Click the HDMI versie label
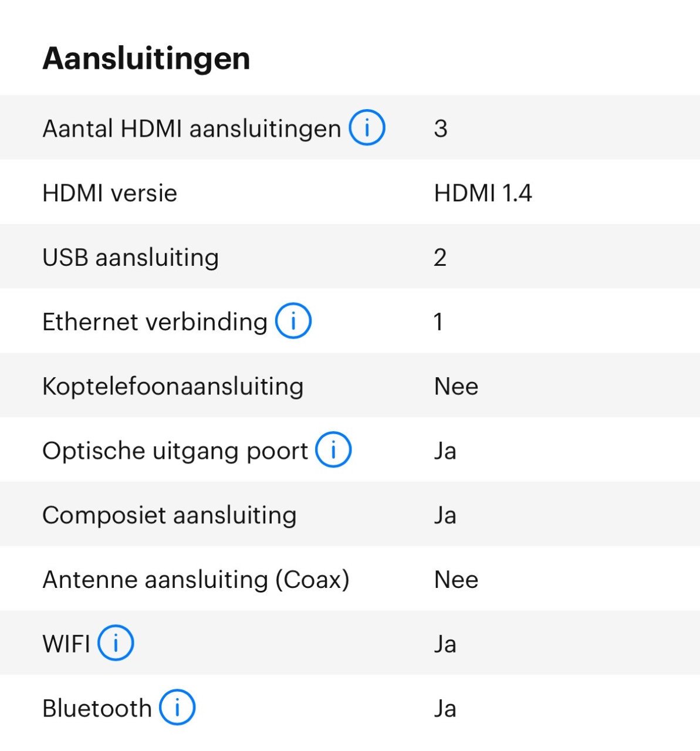The height and width of the screenshot is (751, 700). click(110, 193)
